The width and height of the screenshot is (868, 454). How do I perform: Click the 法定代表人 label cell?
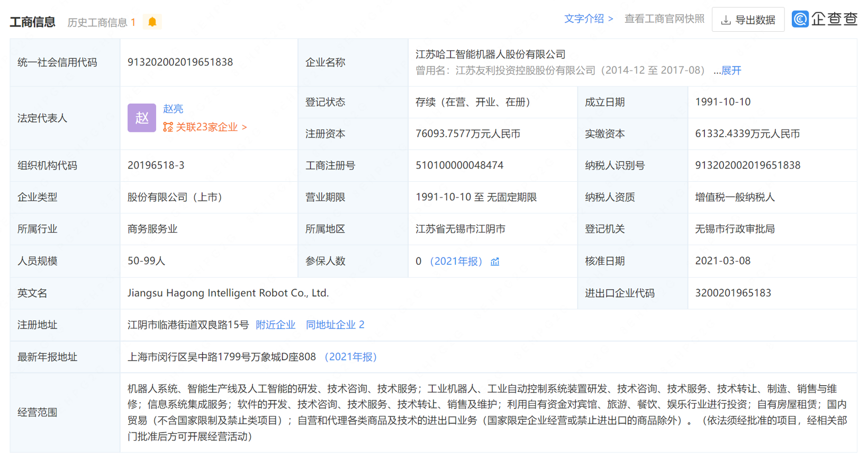65,118
